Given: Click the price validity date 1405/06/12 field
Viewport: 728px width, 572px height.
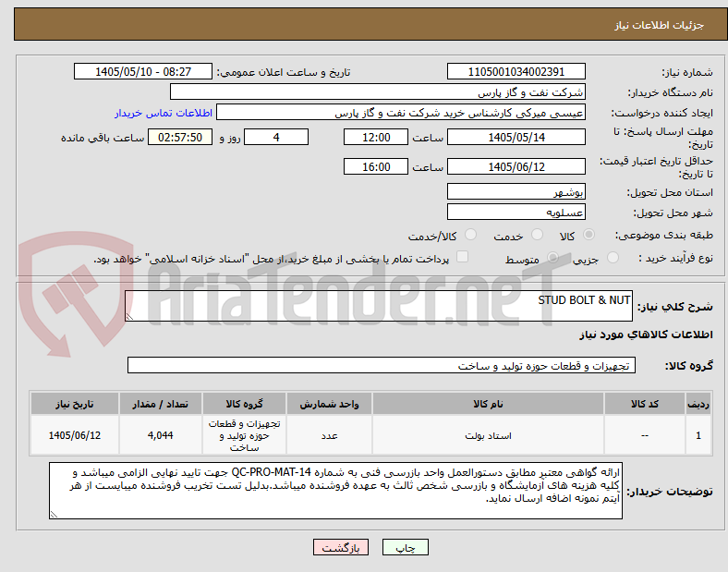Looking at the screenshot, I should (516, 166).
